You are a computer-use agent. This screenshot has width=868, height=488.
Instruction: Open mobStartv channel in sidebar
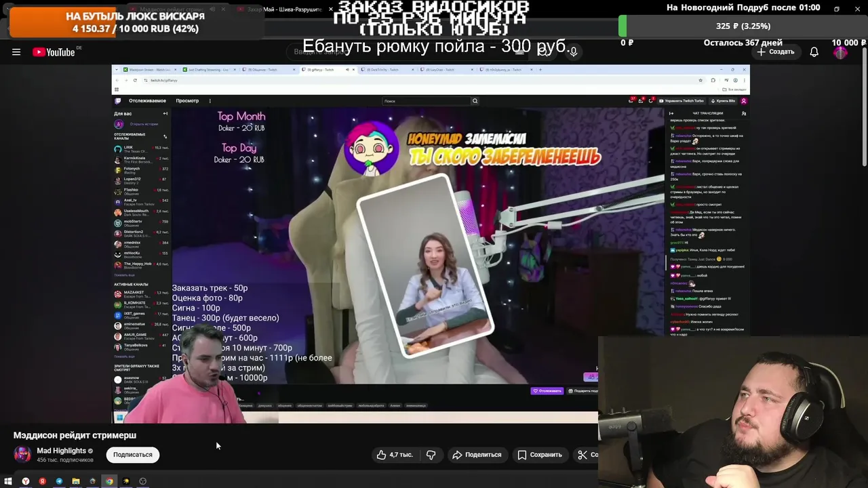pyautogui.click(x=141, y=223)
